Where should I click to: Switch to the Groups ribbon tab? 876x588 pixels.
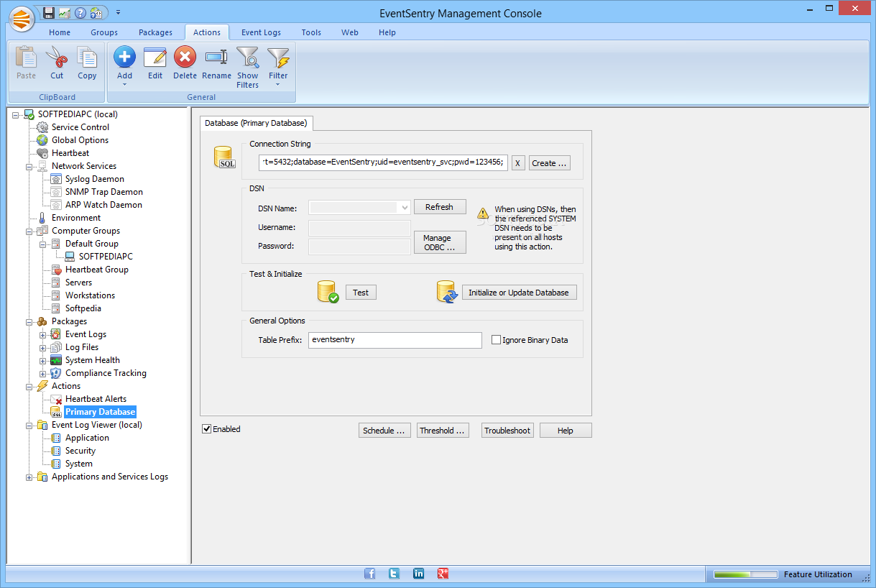pyautogui.click(x=104, y=32)
